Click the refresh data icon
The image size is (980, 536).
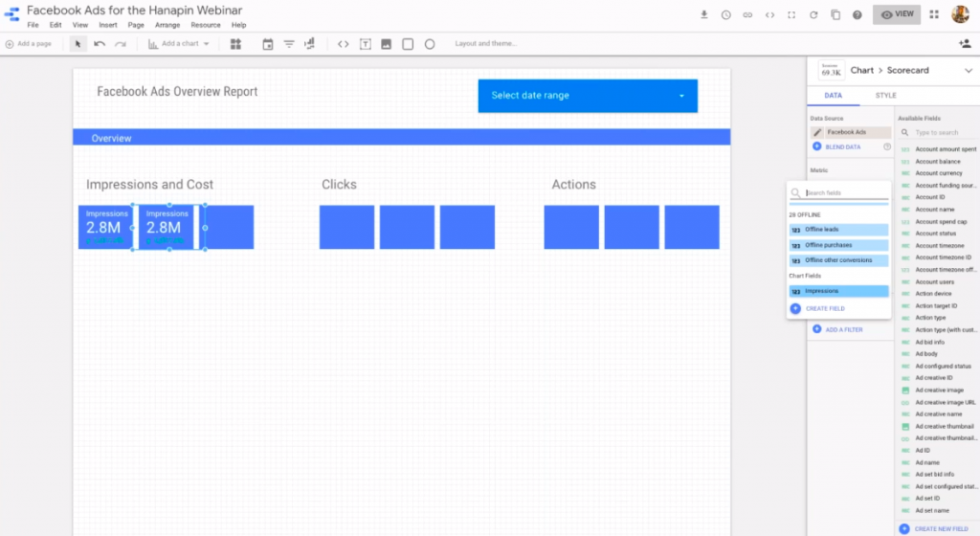tap(813, 14)
